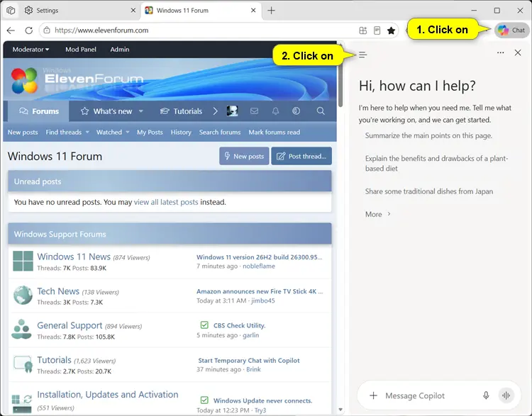Click the favorites star icon
532x416 pixels.
coord(391,30)
